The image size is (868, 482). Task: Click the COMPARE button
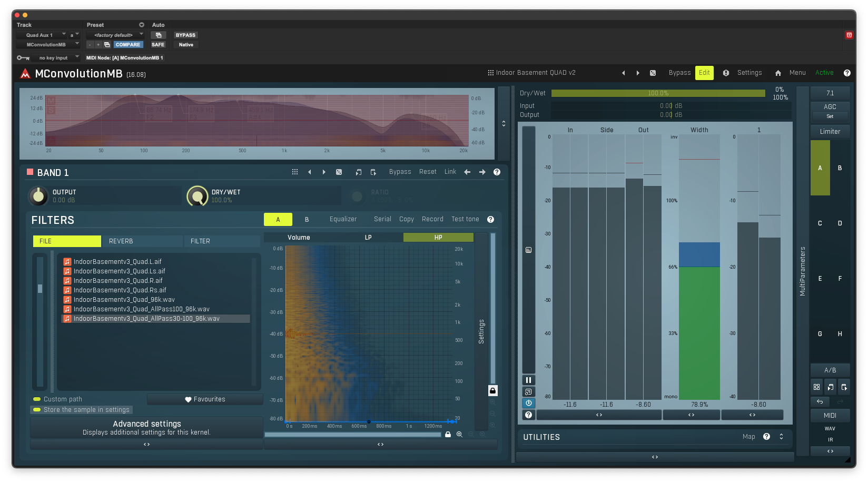128,45
